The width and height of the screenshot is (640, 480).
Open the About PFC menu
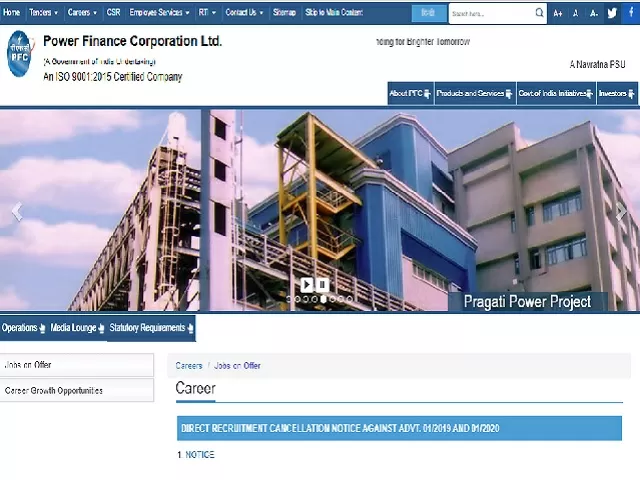[x=410, y=93]
